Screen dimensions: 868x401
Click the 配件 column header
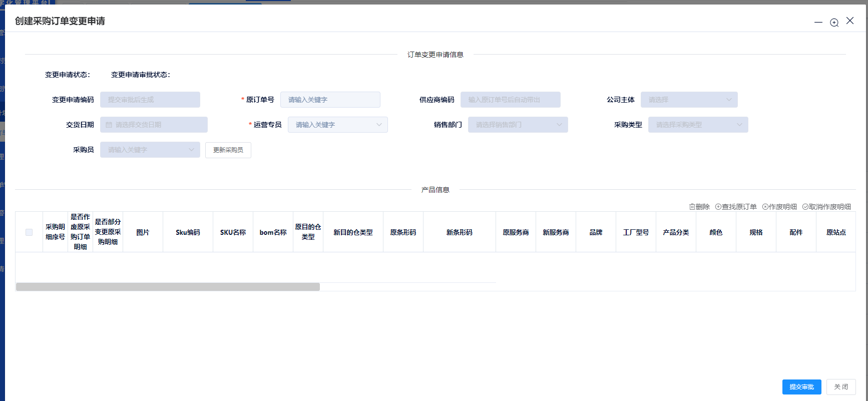796,232
